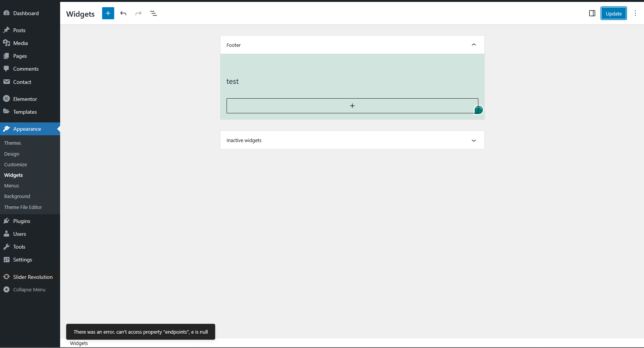The image size is (644, 348).
Task: Toggle the settings sidebar panel icon
Action: (592, 13)
